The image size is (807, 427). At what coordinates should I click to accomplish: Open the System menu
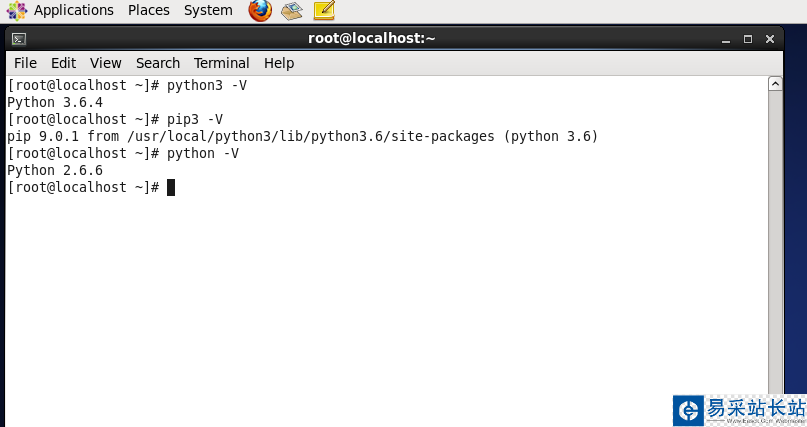click(x=208, y=10)
